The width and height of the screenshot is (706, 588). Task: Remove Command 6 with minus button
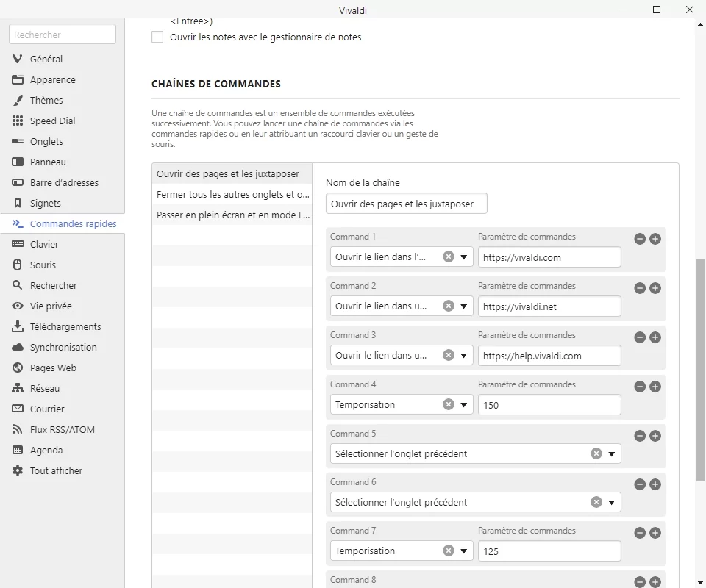pyautogui.click(x=640, y=484)
